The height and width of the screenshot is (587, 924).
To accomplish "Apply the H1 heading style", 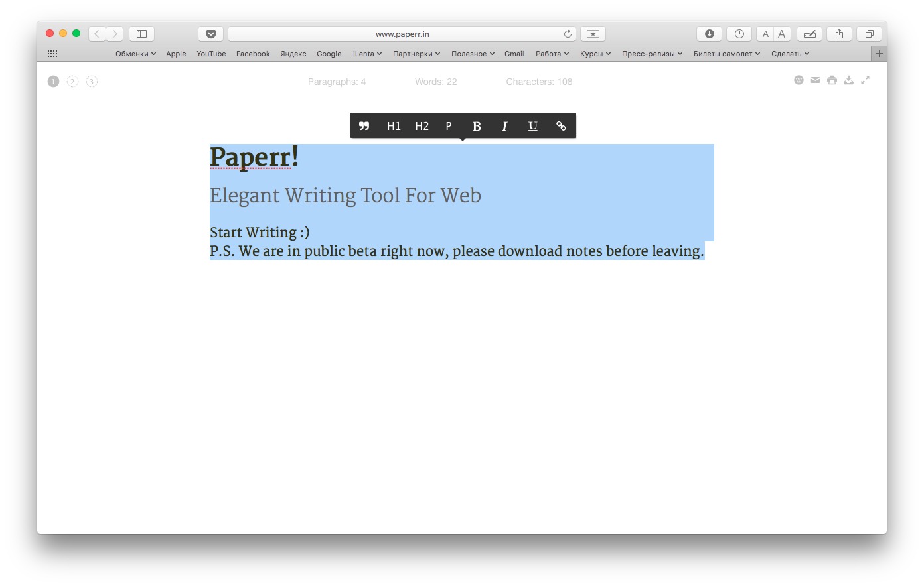I will tap(394, 126).
